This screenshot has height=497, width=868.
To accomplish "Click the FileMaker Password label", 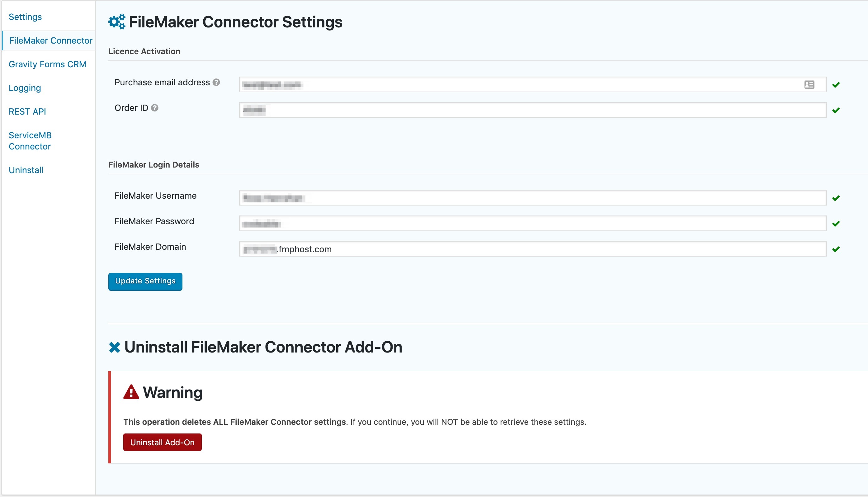I will point(154,221).
